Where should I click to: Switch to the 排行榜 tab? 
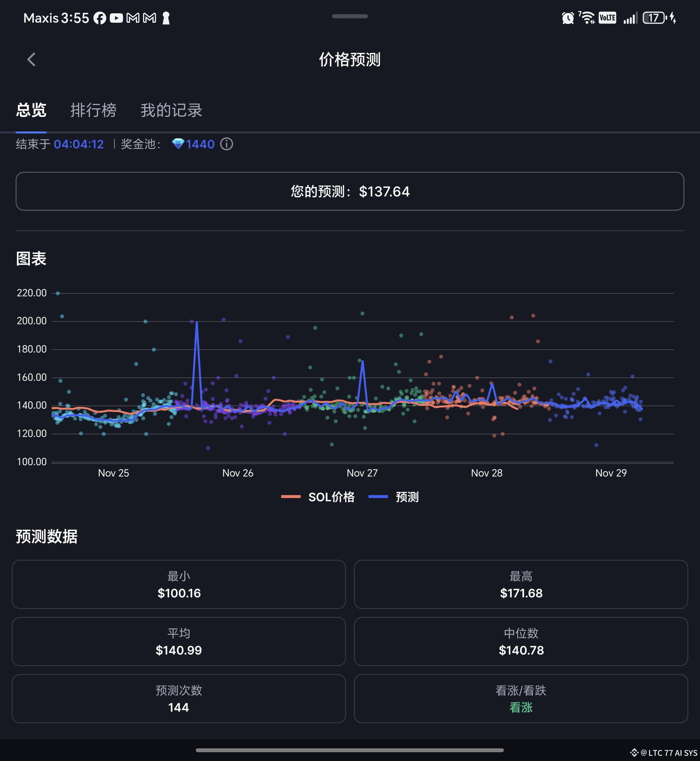point(93,110)
